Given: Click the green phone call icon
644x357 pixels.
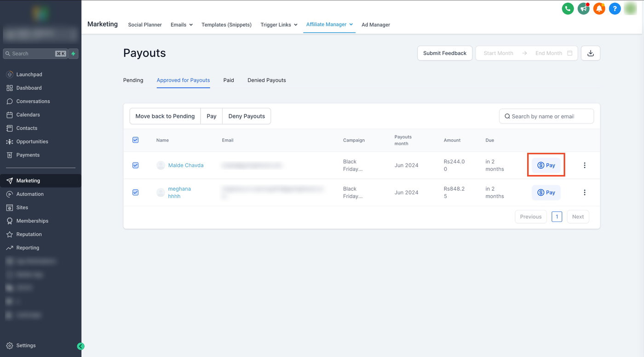Looking at the screenshot, I should (568, 8).
